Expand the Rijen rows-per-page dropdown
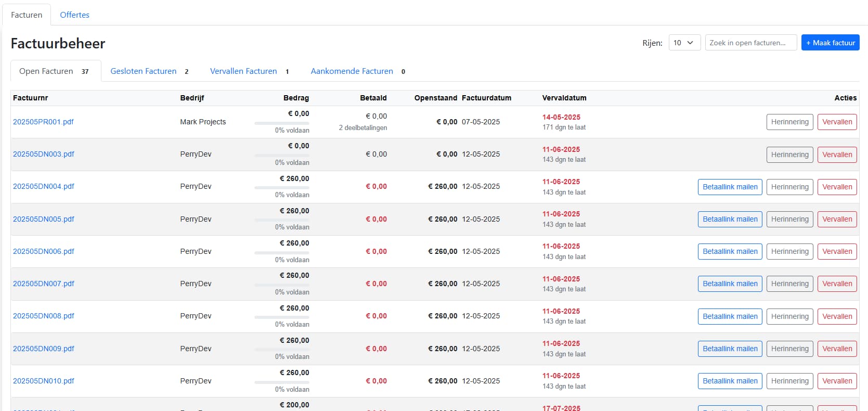This screenshot has height=411, width=868. (x=684, y=43)
